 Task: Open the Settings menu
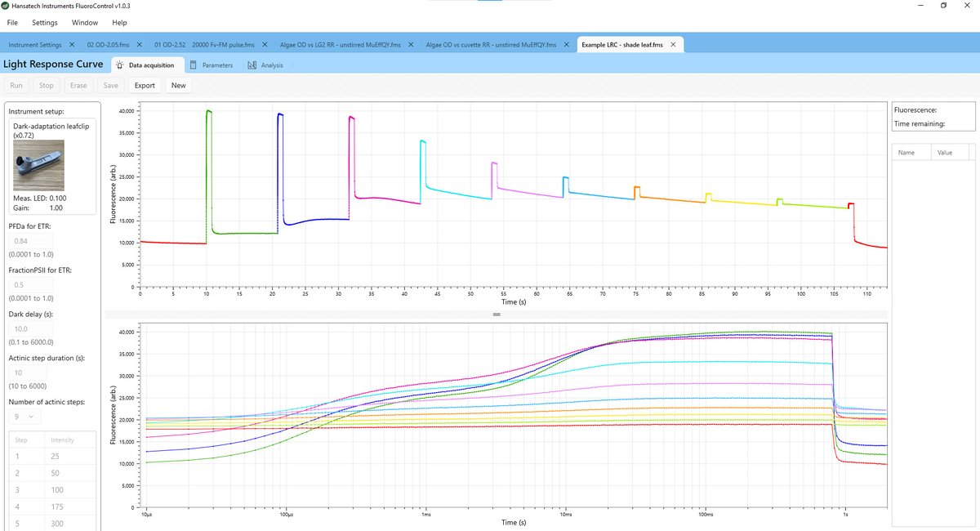(44, 23)
